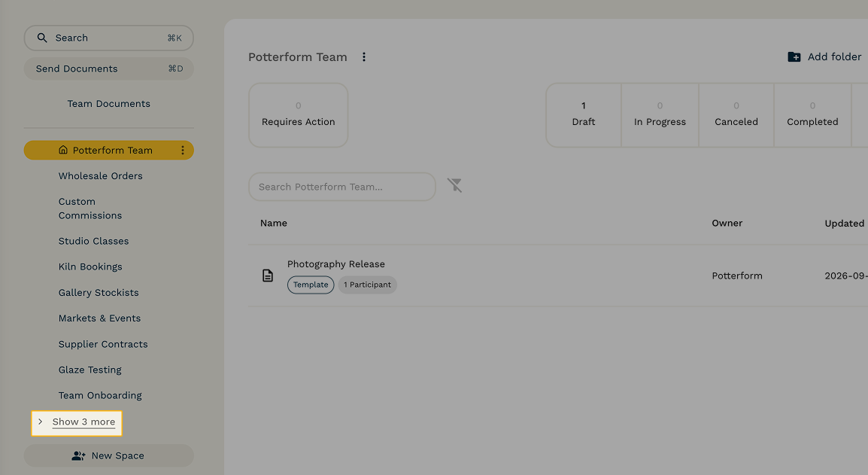Filter by Requires Action status

[x=299, y=115]
